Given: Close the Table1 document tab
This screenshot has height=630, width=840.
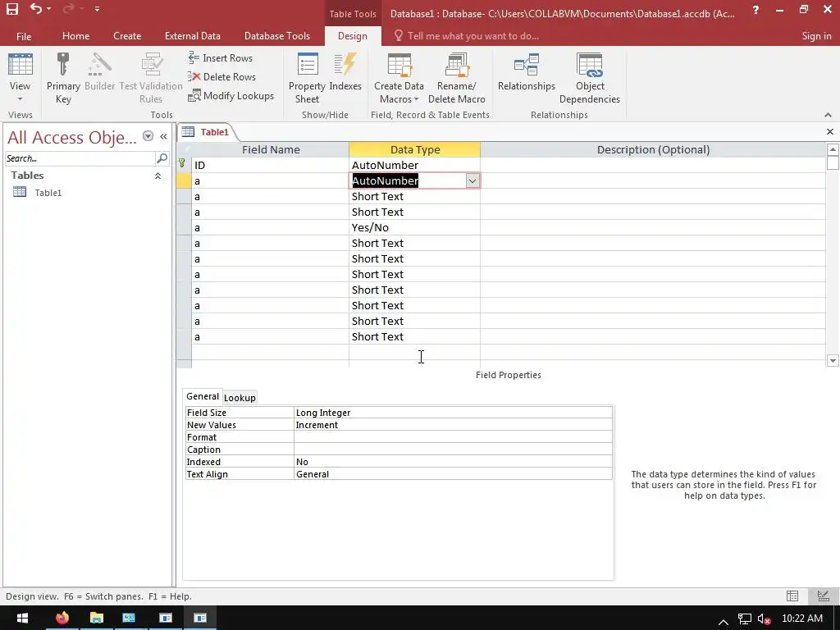Looking at the screenshot, I should (830, 132).
